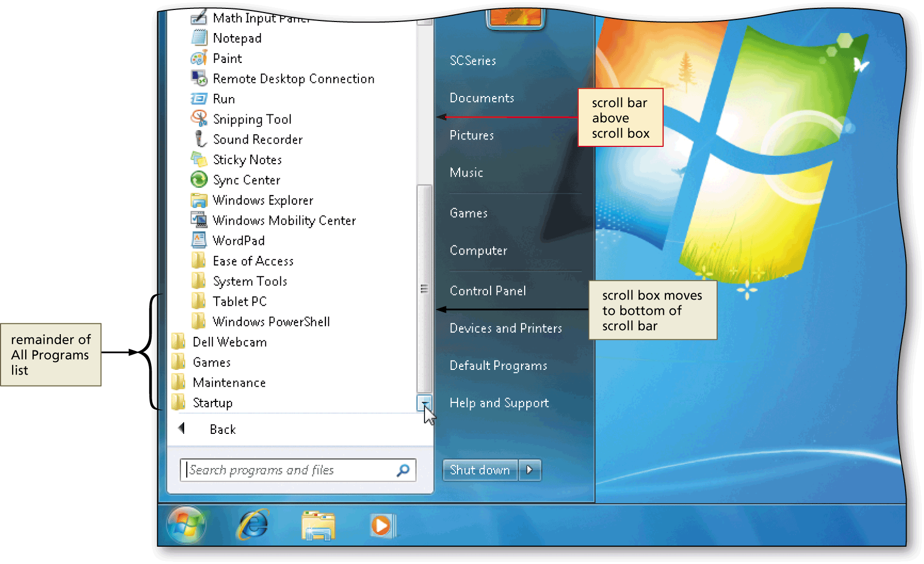The height and width of the screenshot is (564, 924).
Task: Click the Search programs and files box
Action: pos(298,470)
